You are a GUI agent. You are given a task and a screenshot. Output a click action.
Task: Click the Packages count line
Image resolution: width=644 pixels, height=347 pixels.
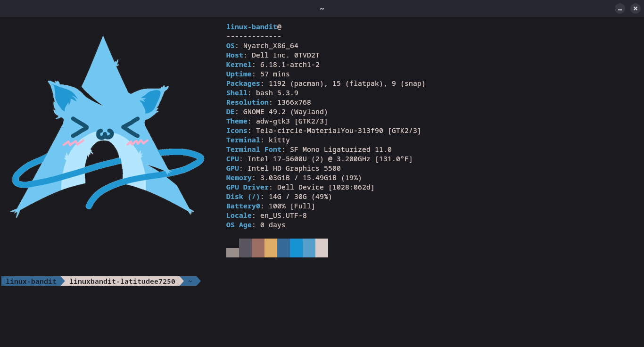[325, 83]
